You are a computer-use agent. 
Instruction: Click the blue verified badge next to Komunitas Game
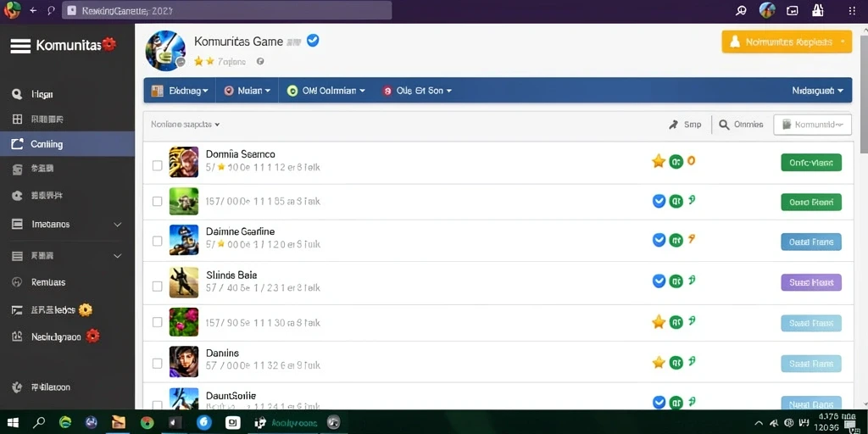[313, 41]
